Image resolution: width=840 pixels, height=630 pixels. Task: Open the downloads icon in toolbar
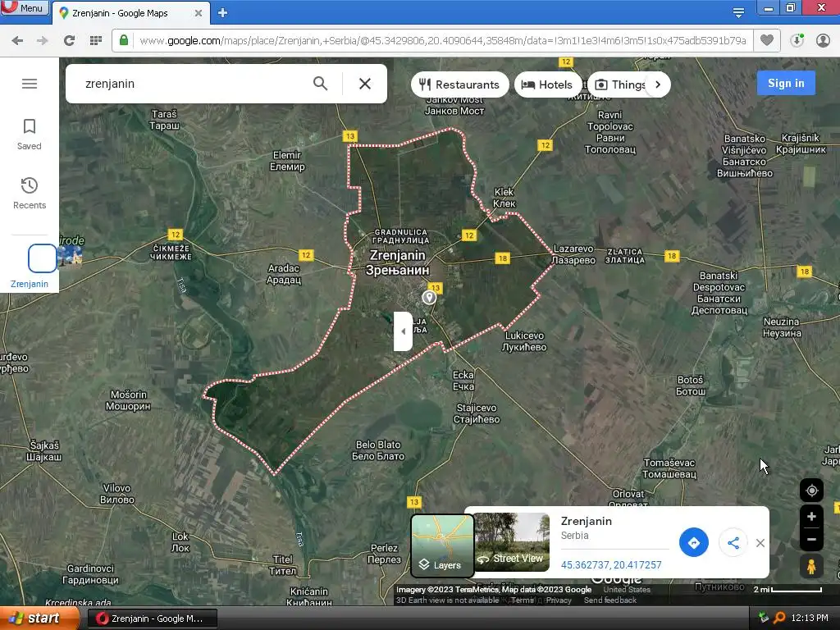(x=797, y=40)
